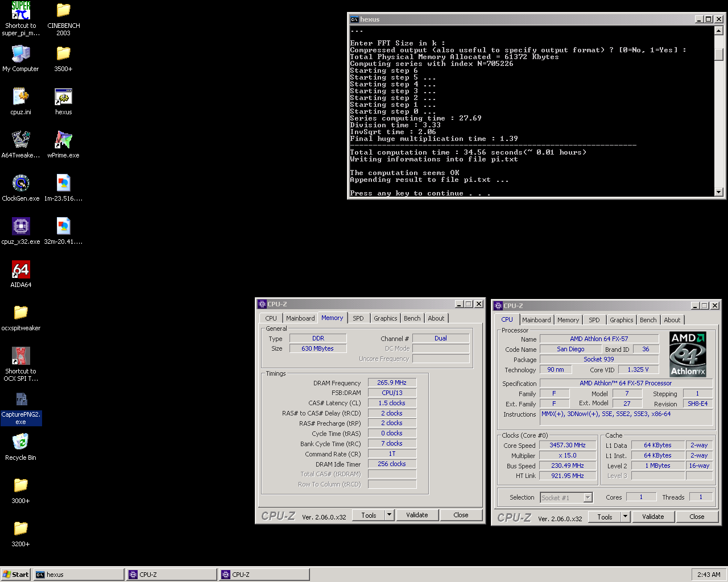Switch to About tab in Memory CPU-Z window
Viewport: 728px width, 582px height.
coord(436,318)
